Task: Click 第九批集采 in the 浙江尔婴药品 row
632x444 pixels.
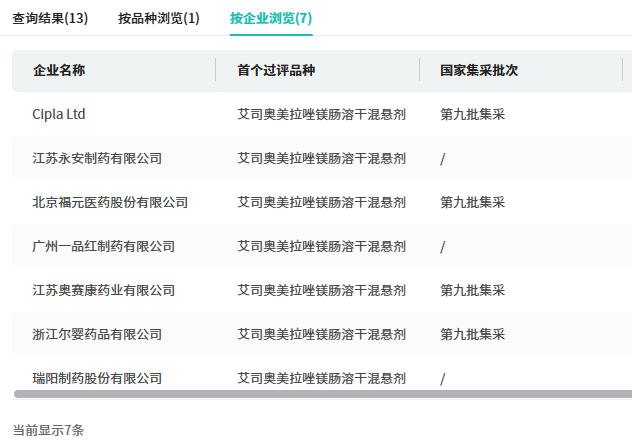Action: [x=472, y=334]
